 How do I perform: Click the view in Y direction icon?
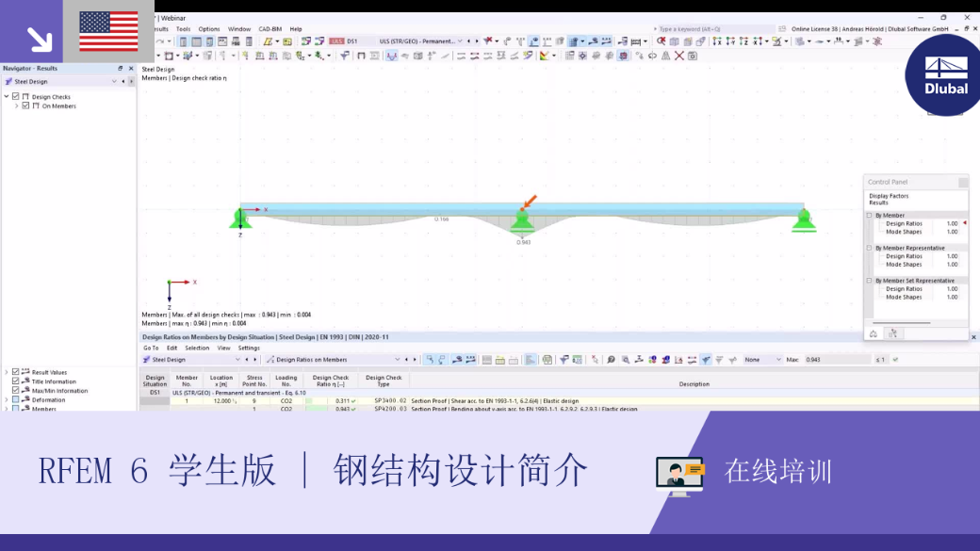point(730,41)
